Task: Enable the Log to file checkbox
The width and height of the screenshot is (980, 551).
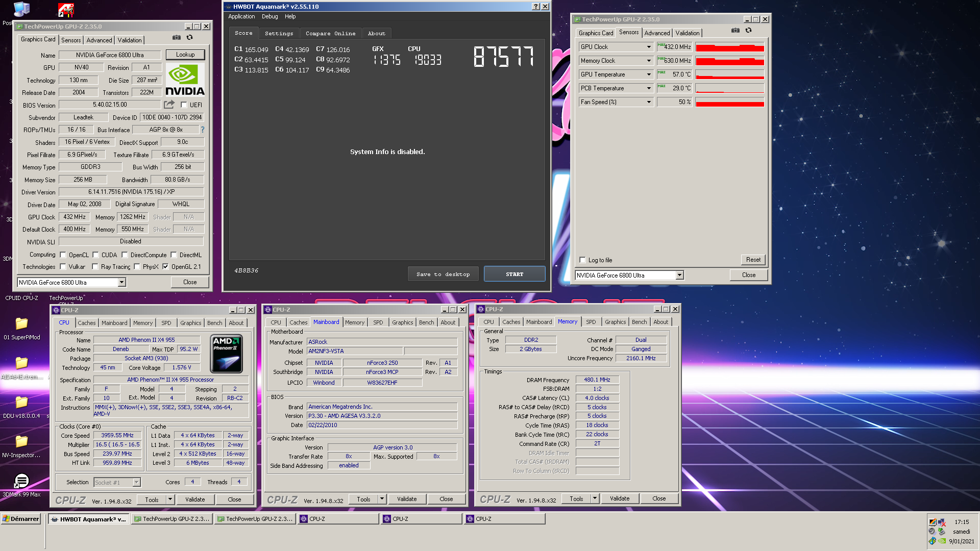Action: 582,260
